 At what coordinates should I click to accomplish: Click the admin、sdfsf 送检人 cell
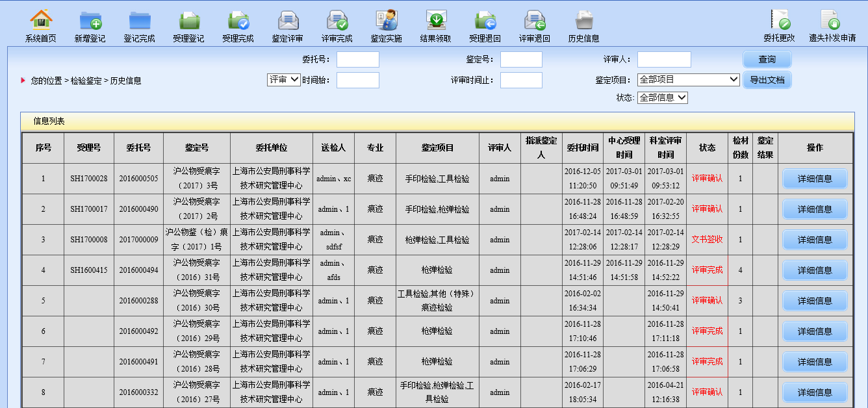coord(334,240)
